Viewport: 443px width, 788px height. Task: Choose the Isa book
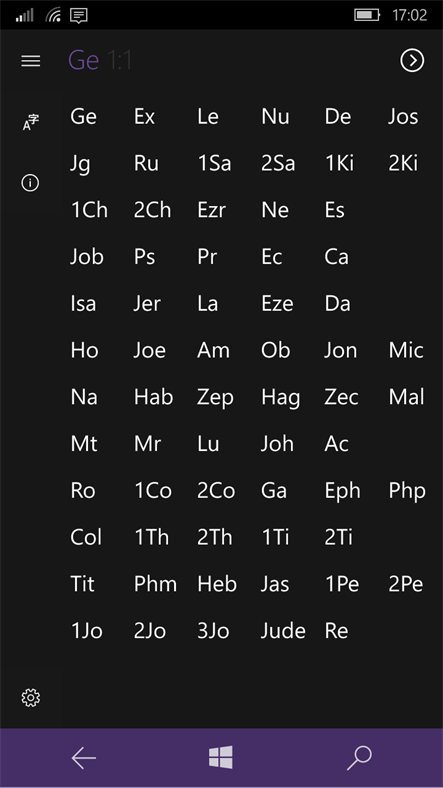[x=83, y=304]
